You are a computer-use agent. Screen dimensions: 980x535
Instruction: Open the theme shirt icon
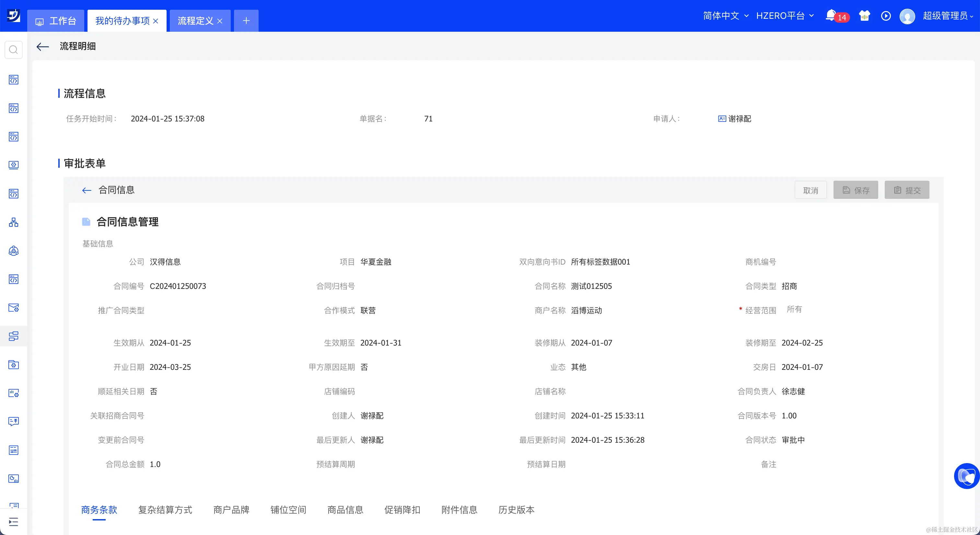pyautogui.click(x=864, y=16)
